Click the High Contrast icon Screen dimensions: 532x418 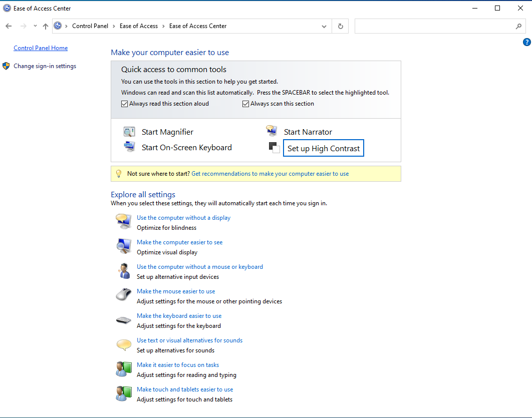(274, 148)
